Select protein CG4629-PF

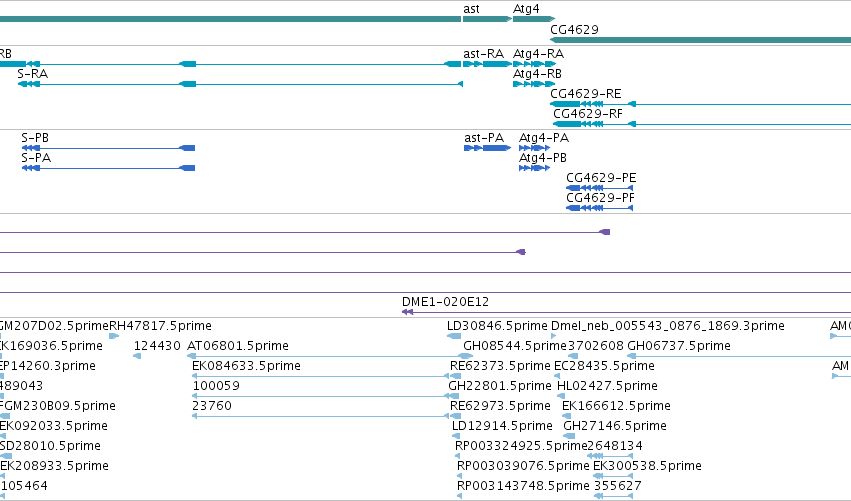point(600,198)
